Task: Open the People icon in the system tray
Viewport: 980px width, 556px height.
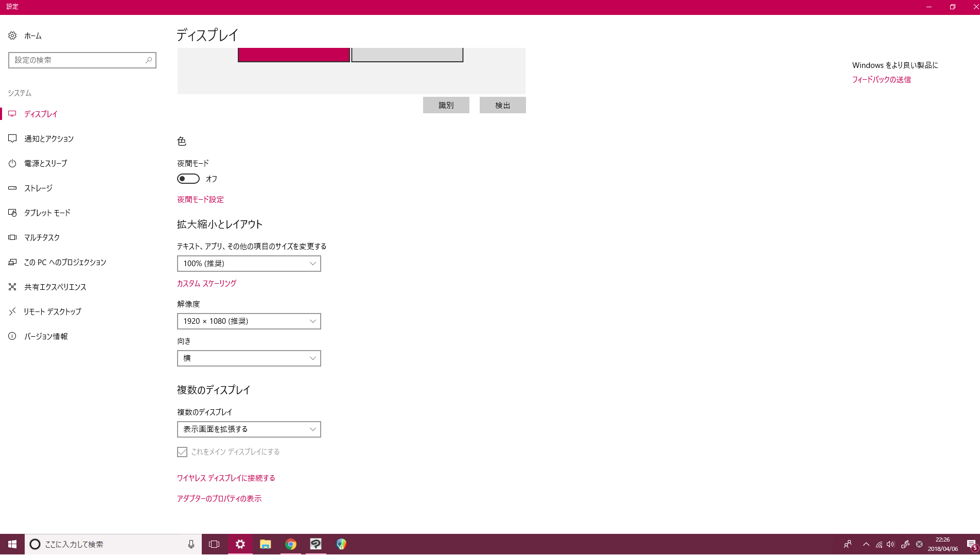Action: pyautogui.click(x=848, y=544)
